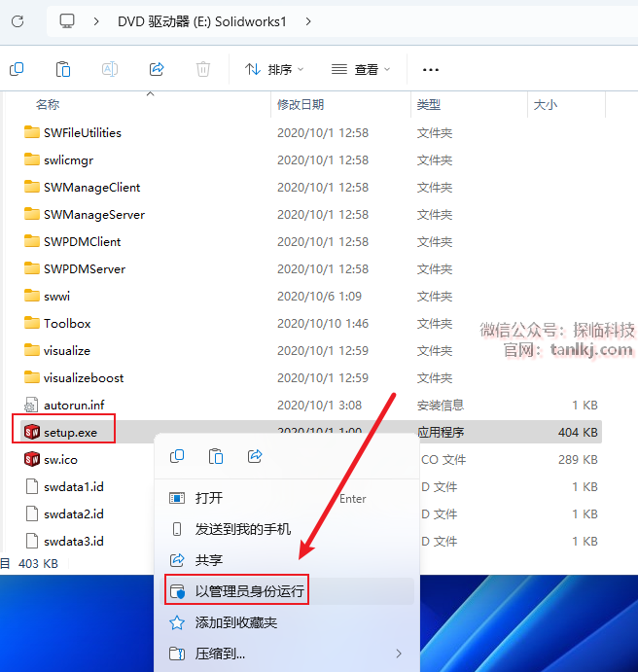Select the autorun.inf file

[74, 405]
